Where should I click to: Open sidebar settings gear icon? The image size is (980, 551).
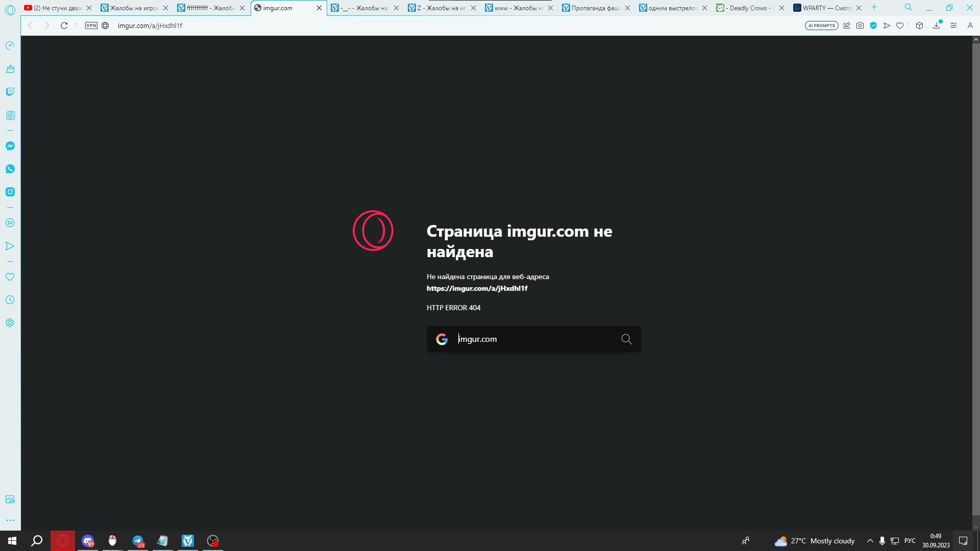tap(10, 323)
